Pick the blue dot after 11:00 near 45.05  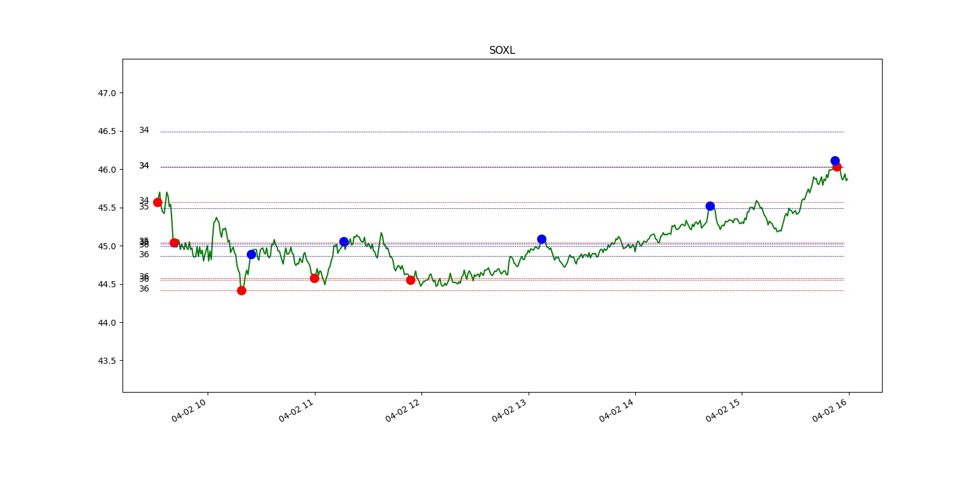click(344, 242)
